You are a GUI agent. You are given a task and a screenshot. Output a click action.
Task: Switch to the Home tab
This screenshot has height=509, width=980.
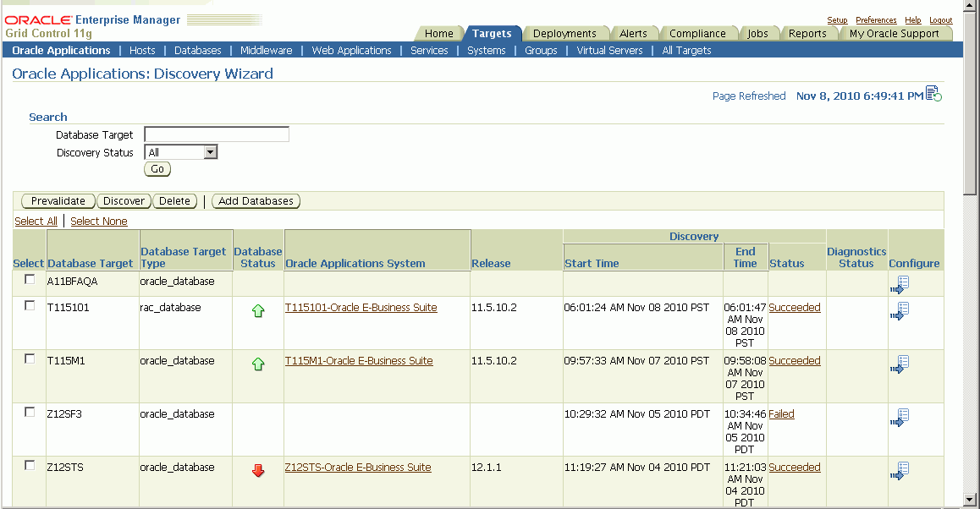coord(438,33)
